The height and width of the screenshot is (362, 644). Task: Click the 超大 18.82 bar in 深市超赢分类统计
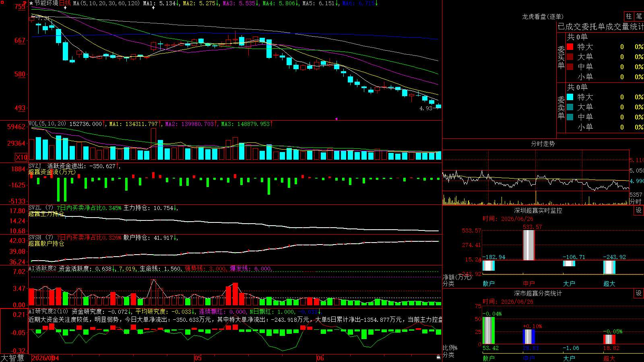(609, 339)
